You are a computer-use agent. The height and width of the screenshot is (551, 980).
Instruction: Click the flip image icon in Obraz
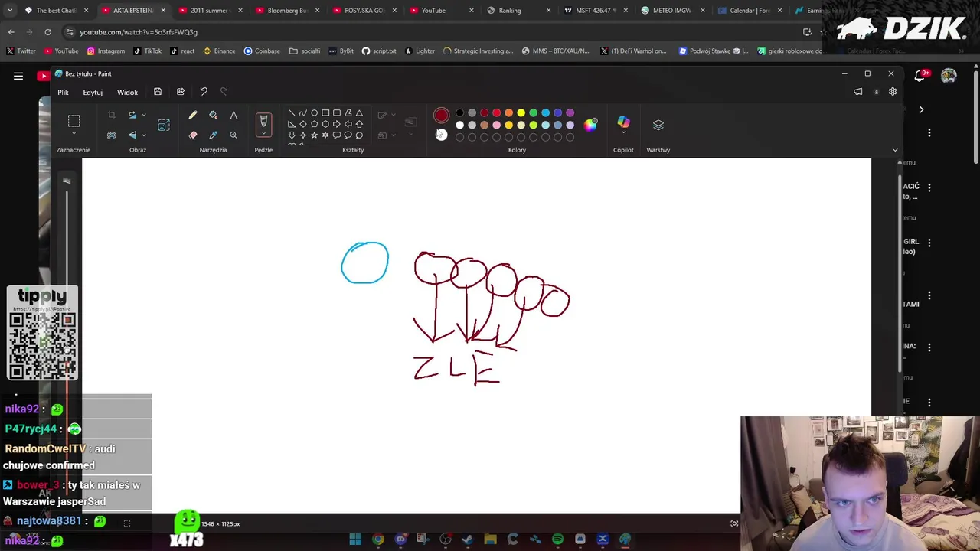click(x=132, y=135)
